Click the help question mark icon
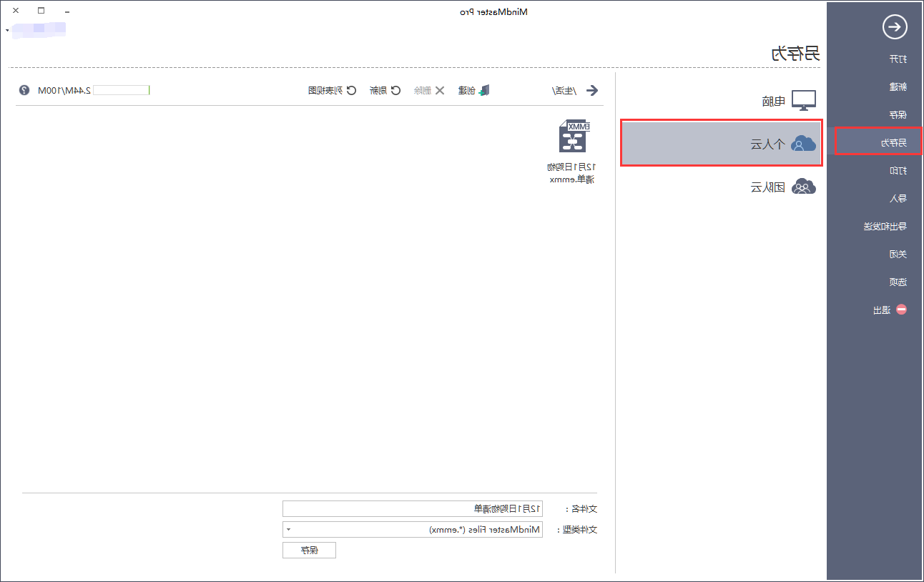Viewport: 924px width, 582px height. (24, 90)
